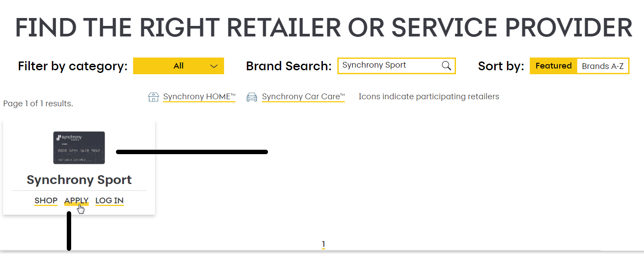Screen dimensions: 644x267
Task: Click the Synchrony logo on card image
Action: coord(69,137)
